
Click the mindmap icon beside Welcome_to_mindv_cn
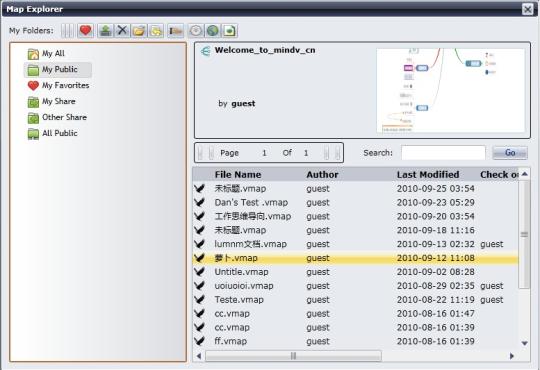pos(206,51)
